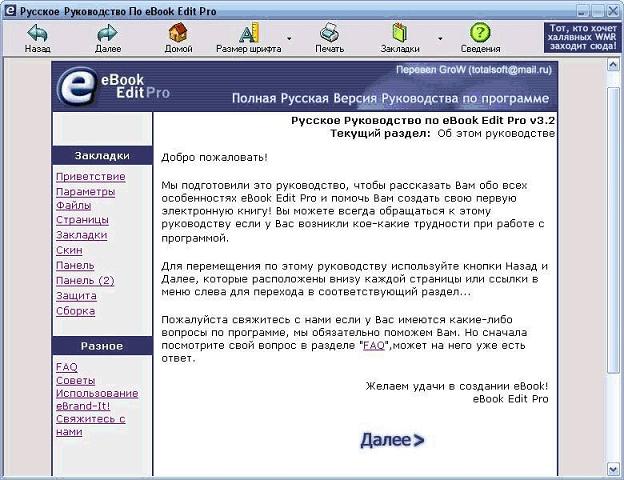Expand the dropdown arrow next to Закладки toolbar button
The image size is (624, 480).
point(440,39)
